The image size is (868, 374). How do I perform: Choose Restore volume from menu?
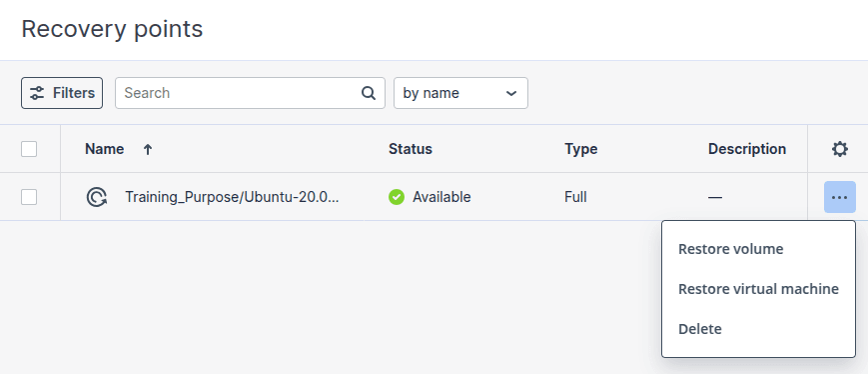tap(731, 249)
